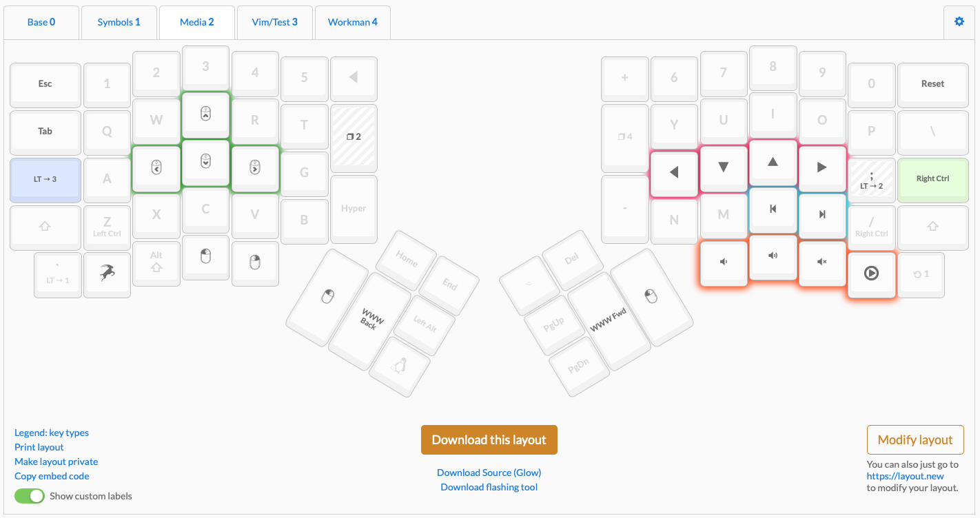The width and height of the screenshot is (980, 518).
Task: Select the previous track key
Action: 773,209
